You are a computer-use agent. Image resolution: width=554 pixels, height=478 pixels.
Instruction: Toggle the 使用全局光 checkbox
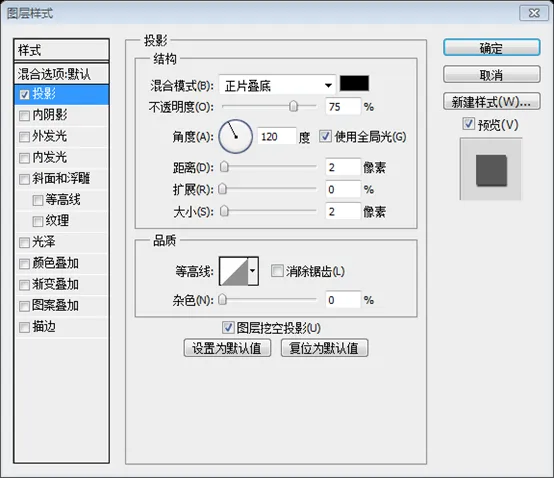(325, 136)
